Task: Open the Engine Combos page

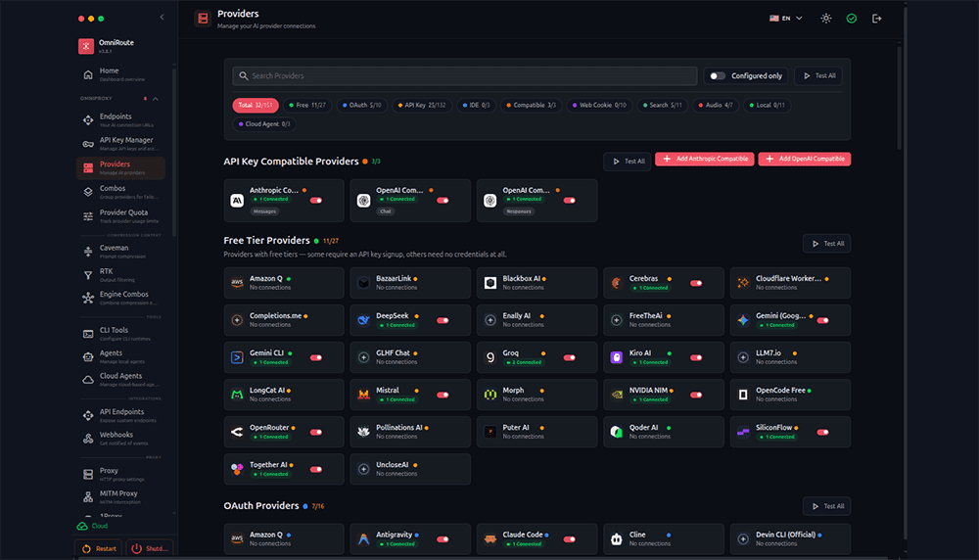Action: pyautogui.click(x=119, y=298)
